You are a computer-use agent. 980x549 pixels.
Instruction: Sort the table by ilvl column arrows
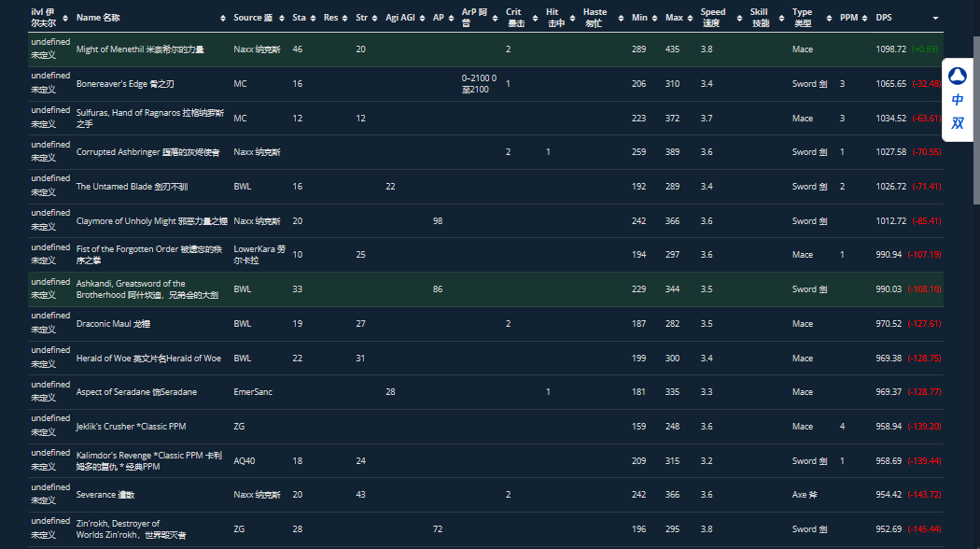pyautogui.click(x=65, y=18)
